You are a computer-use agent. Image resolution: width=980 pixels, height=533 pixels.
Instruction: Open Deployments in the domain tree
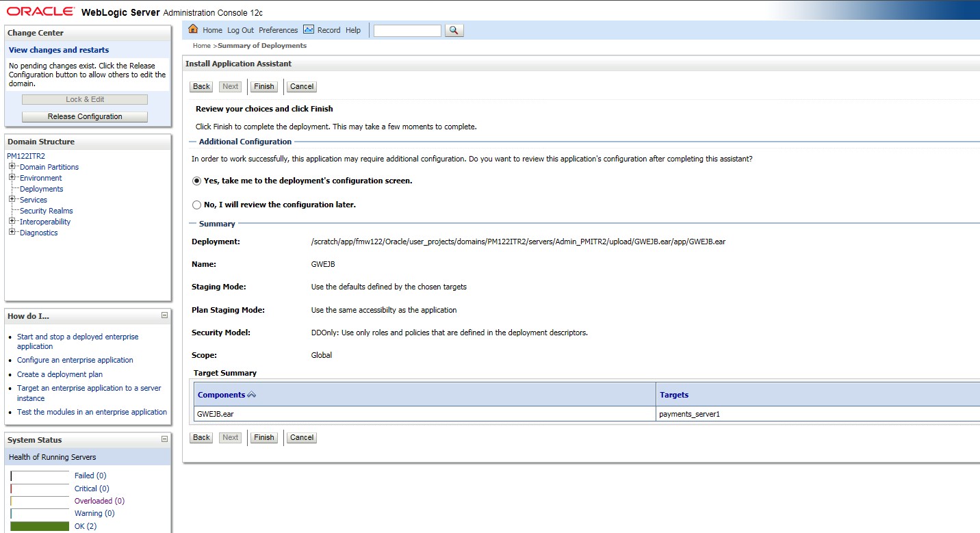[x=42, y=189]
